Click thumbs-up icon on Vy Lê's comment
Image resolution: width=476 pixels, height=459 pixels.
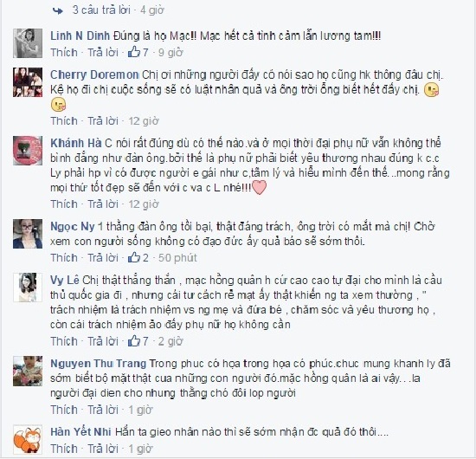(x=134, y=341)
